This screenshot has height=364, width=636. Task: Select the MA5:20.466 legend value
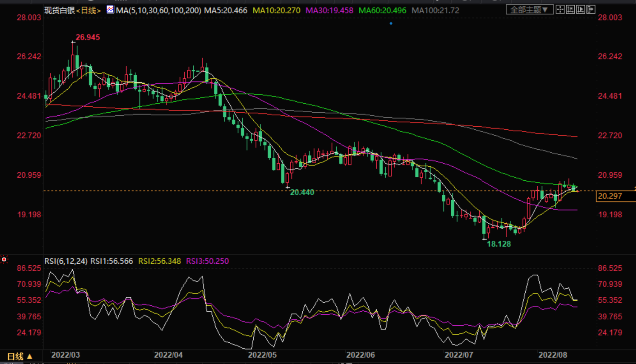(226, 10)
